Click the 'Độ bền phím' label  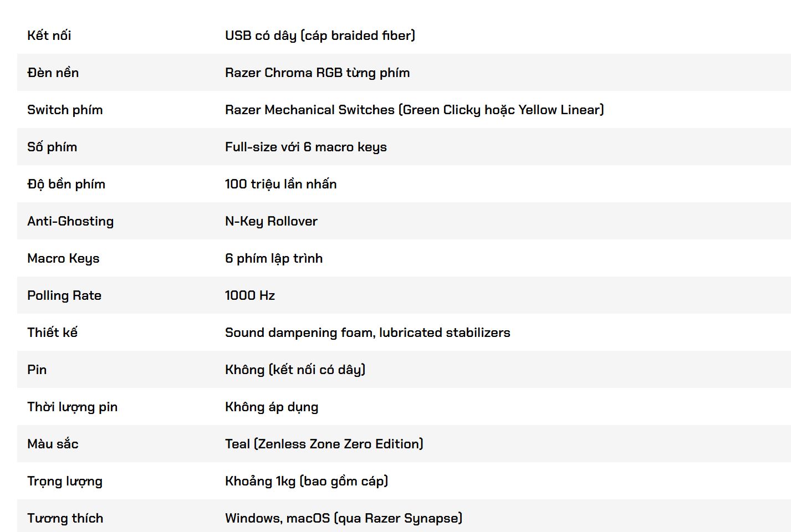point(66,184)
